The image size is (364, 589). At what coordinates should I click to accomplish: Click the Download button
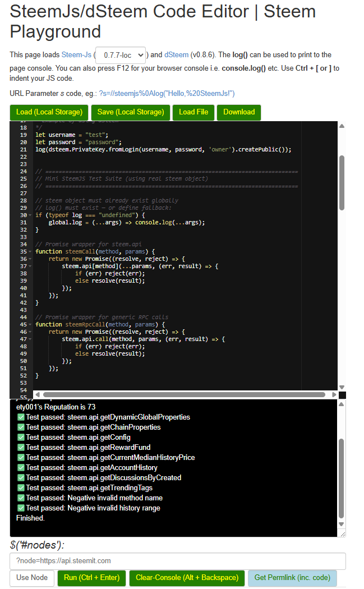[239, 112]
